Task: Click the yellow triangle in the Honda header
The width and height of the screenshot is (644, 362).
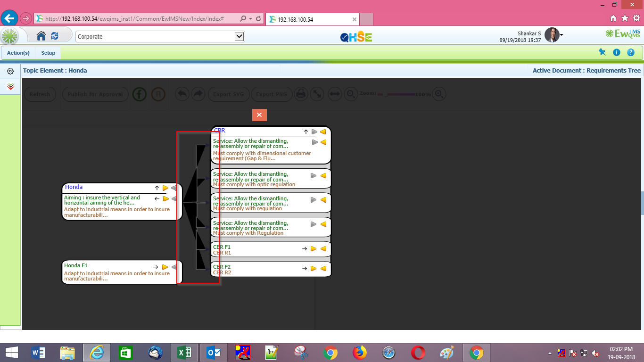Action: [x=165, y=188]
